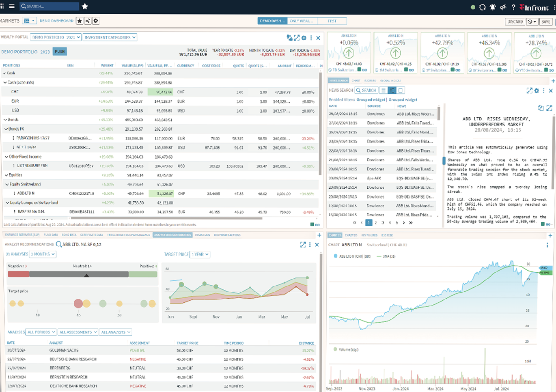The height and width of the screenshot is (392, 556).
Task: Open Analyst Recommendations three-dot menu
Action: tap(310, 245)
